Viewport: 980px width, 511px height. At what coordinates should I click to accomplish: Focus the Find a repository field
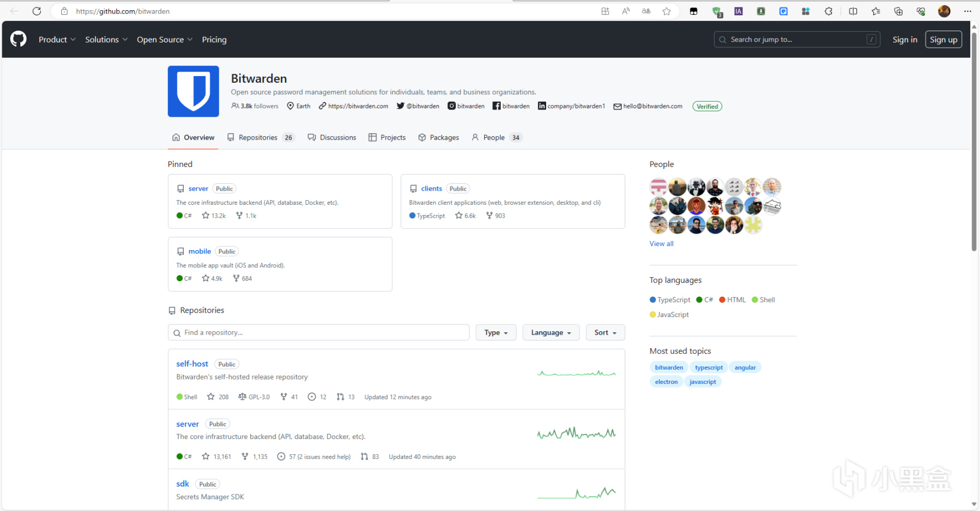319,333
